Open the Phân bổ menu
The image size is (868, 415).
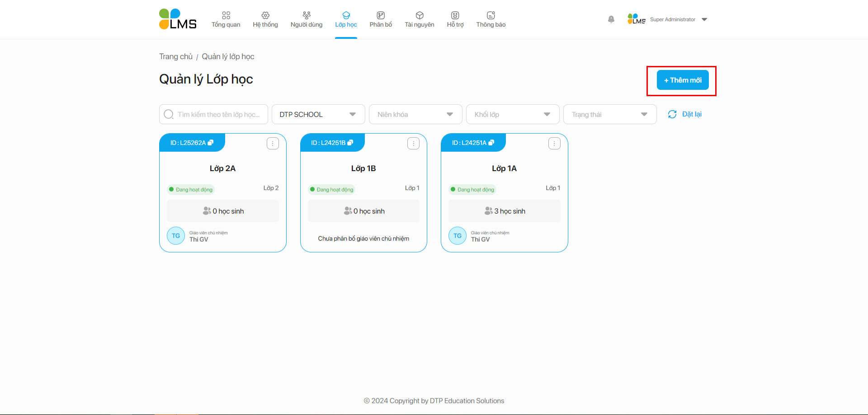(381, 19)
